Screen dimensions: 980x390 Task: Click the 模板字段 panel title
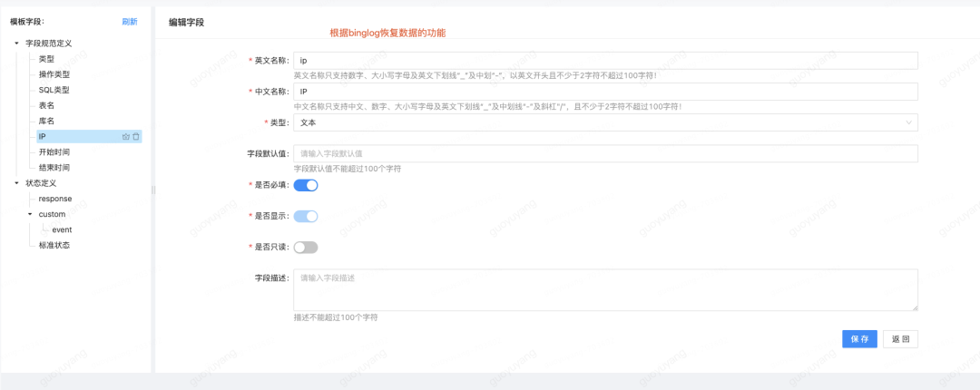click(27, 22)
